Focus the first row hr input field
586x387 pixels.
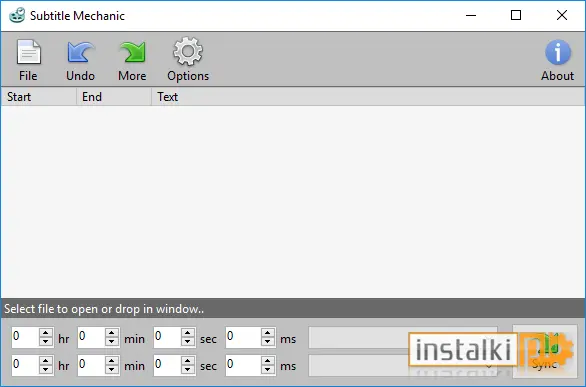(x=25, y=337)
